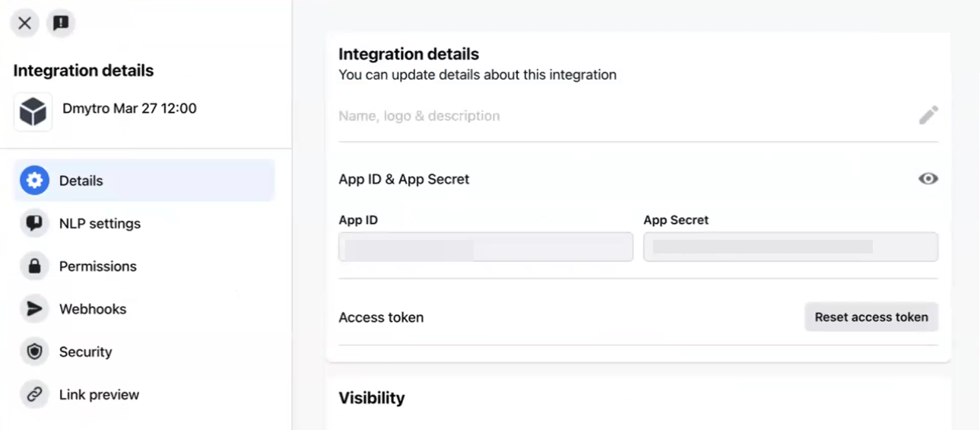This screenshot has height=430, width=980.
Task: Click the Link preview chain icon
Action: [34, 394]
